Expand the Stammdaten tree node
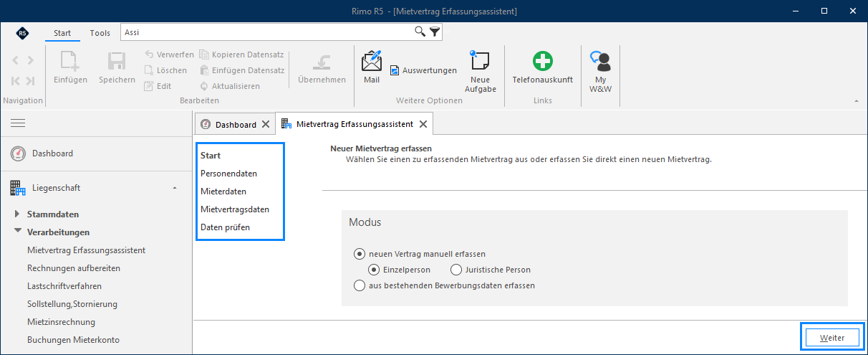 (x=18, y=214)
